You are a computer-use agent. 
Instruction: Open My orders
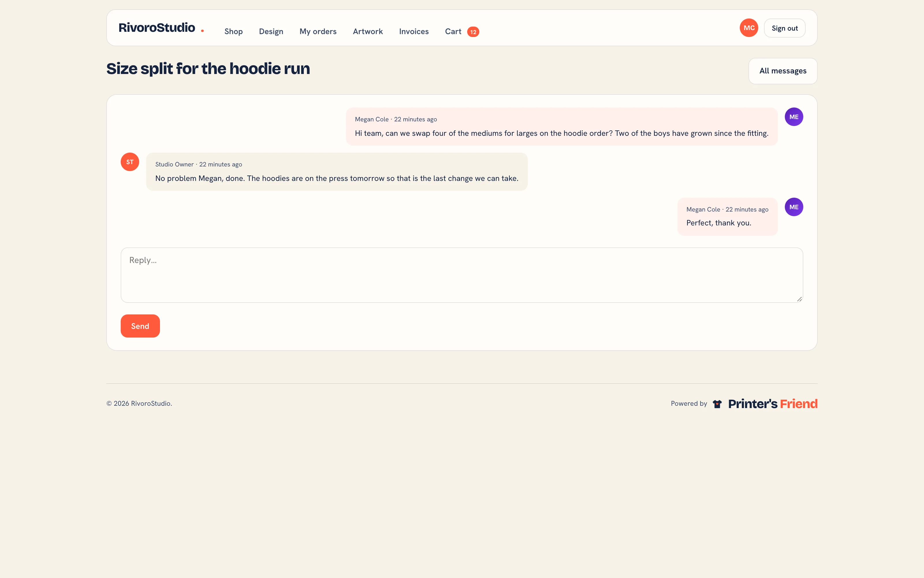(318, 31)
